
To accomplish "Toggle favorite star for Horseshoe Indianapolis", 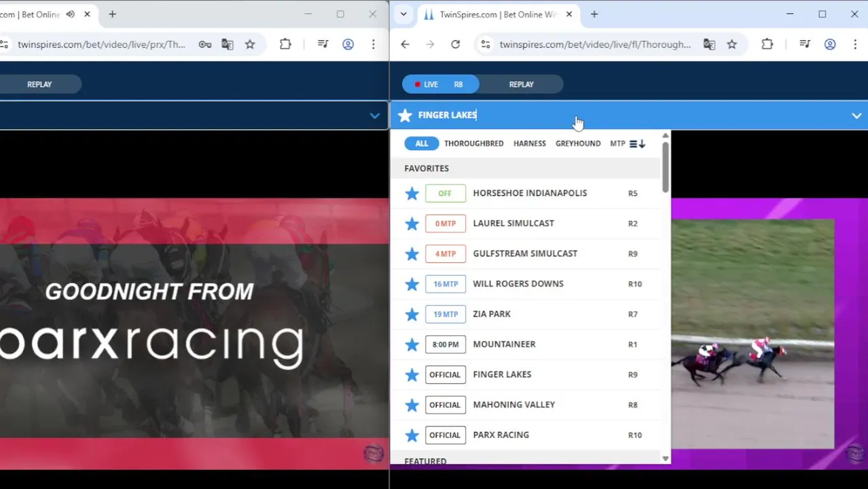I will click(412, 194).
